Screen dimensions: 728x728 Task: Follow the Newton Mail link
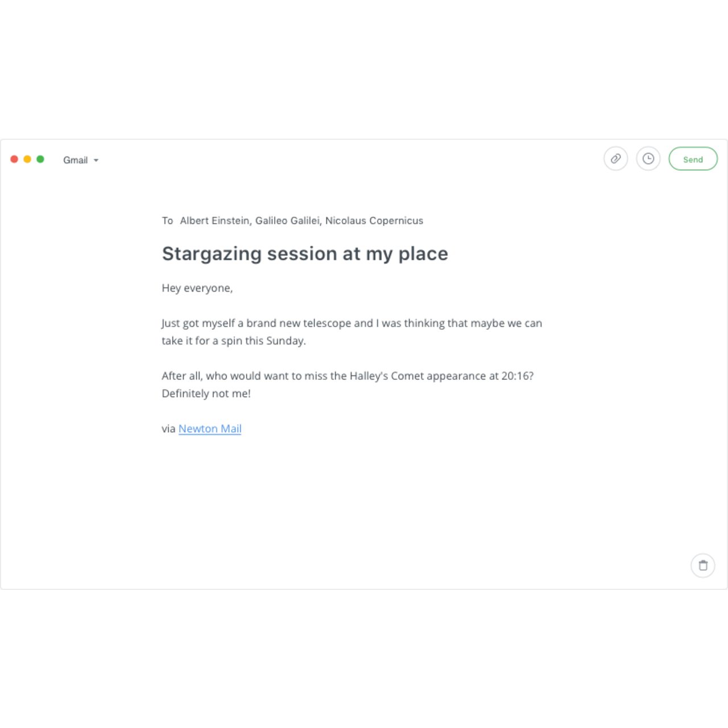coord(210,429)
